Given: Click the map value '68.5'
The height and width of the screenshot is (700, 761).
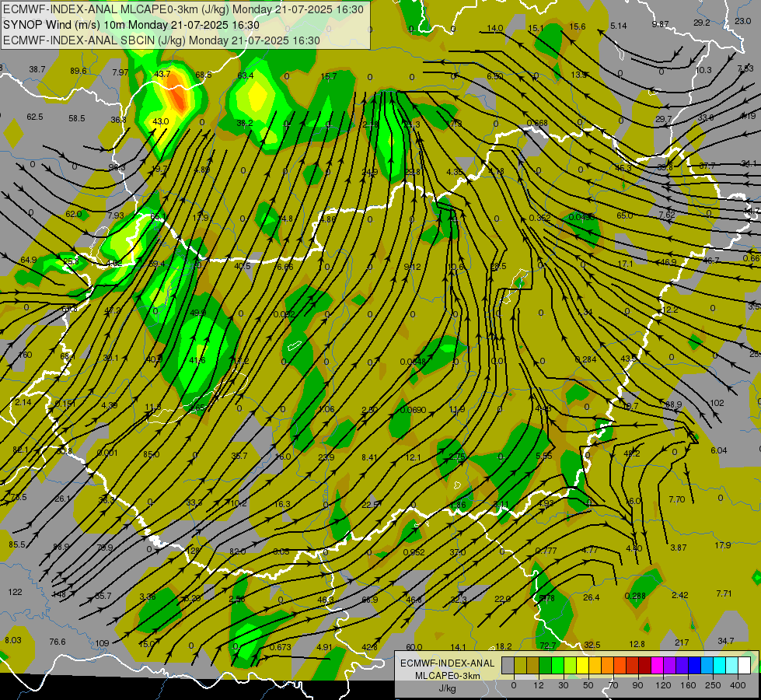Looking at the screenshot, I should click(x=204, y=75).
